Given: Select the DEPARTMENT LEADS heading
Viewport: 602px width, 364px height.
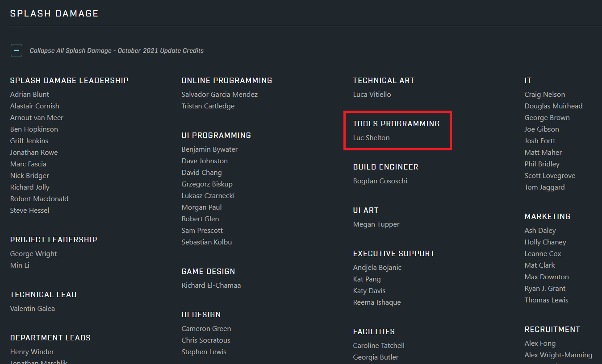Looking at the screenshot, I should [x=50, y=338].
